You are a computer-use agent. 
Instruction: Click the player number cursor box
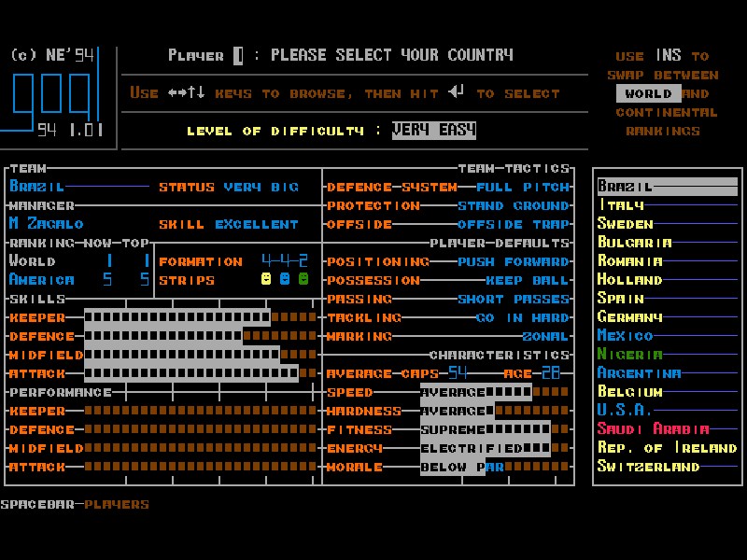[238, 56]
